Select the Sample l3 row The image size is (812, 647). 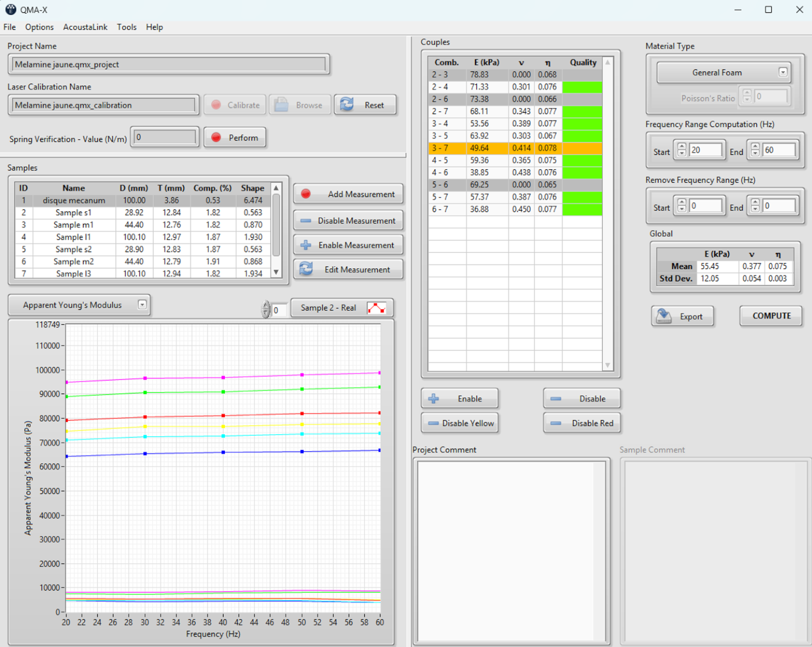click(143, 273)
